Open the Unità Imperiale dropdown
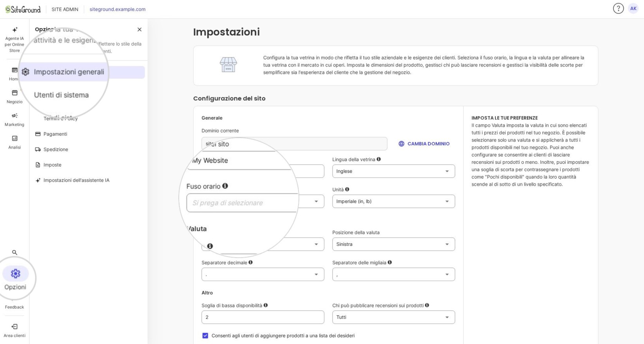The width and height of the screenshot is (644, 344). [x=394, y=201]
